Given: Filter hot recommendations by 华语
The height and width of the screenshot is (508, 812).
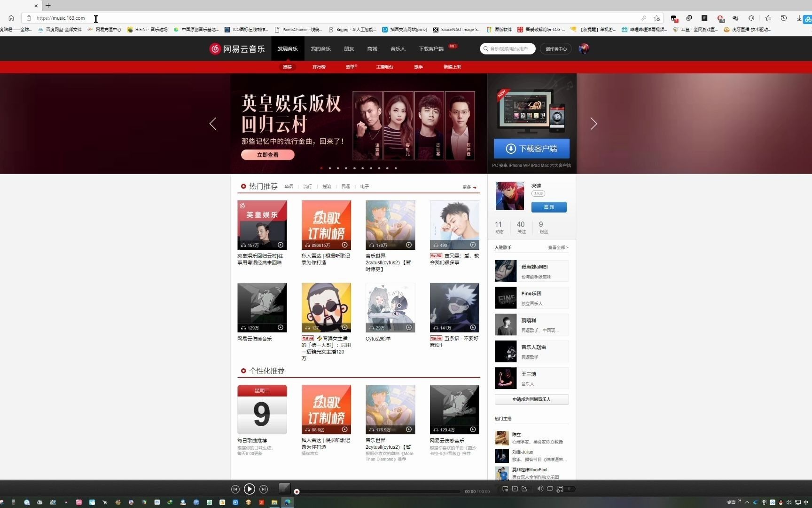Looking at the screenshot, I should (289, 187).
